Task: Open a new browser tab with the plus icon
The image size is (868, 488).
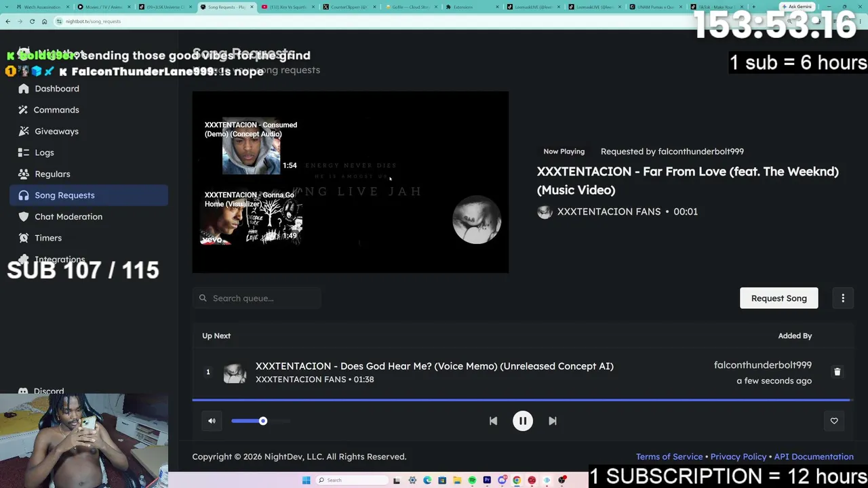Action: pos(753,7)
